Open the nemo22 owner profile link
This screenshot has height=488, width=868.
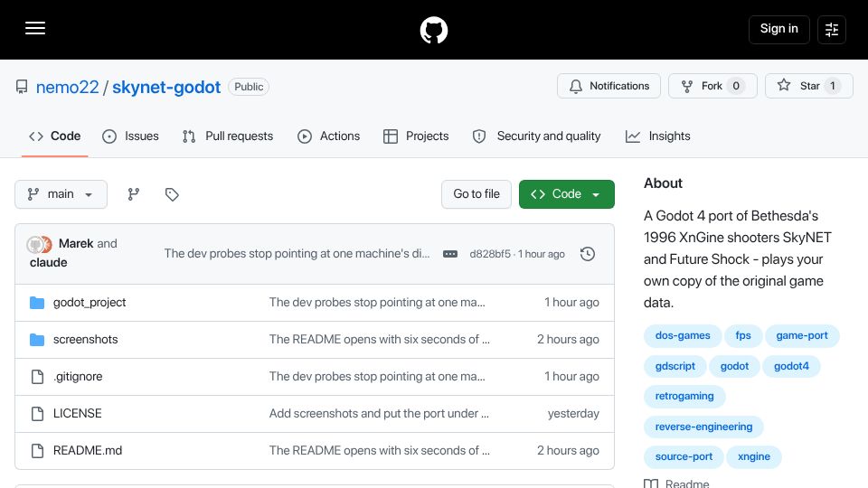(x=67, y=87)
